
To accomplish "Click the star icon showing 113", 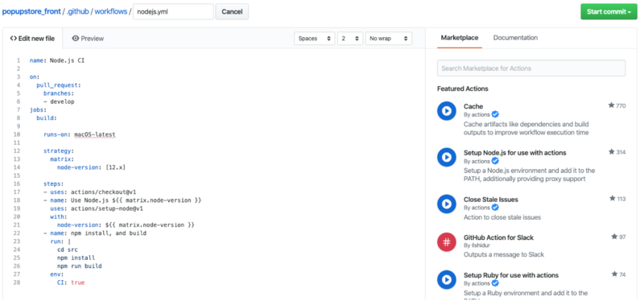I will click(x=613, y=199).
